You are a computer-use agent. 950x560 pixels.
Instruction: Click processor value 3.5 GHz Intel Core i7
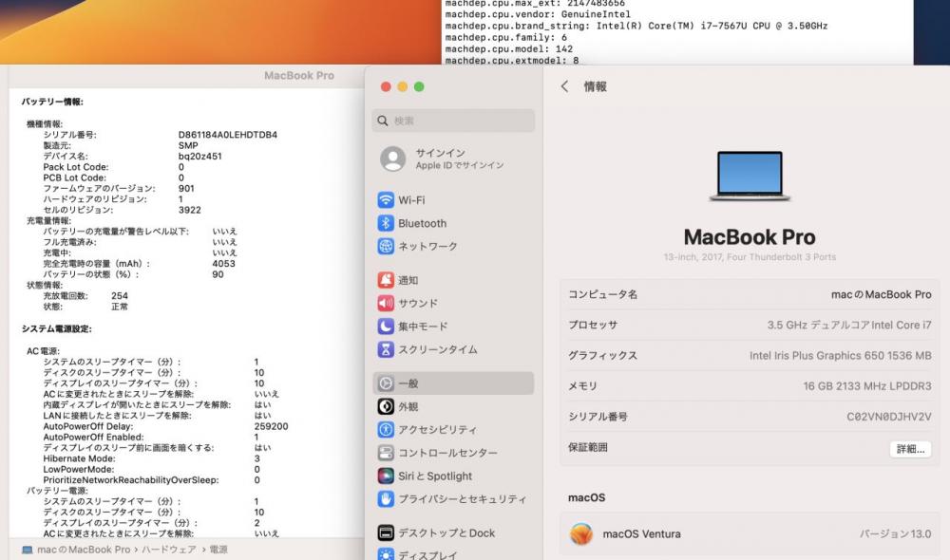(x=848, y=326)
